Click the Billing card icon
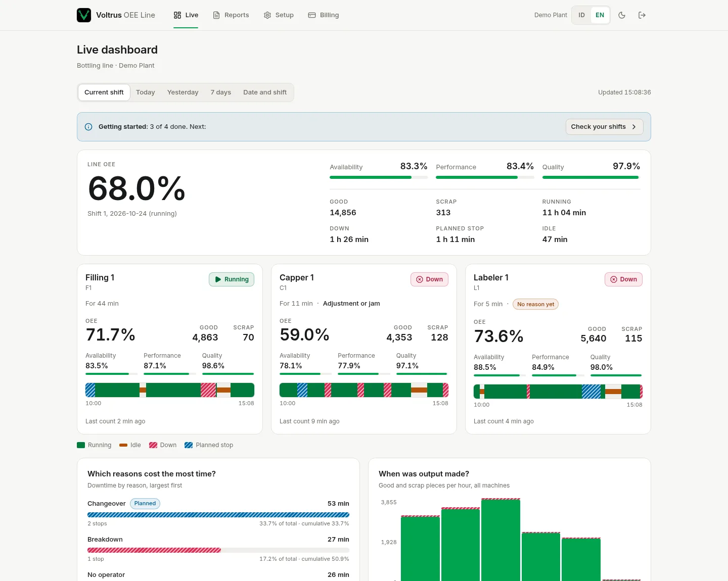 tap(312, 15)
